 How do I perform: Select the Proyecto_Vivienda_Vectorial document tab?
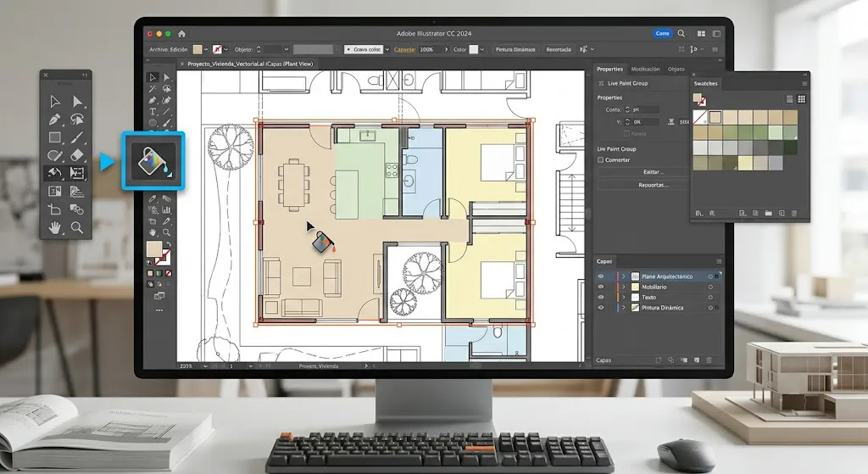click(250, 64)
